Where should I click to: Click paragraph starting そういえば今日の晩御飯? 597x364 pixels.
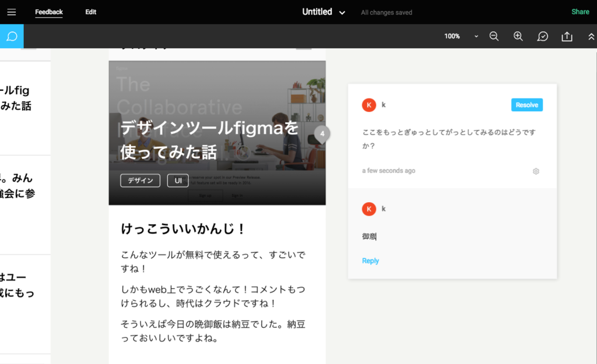point(213,331)
